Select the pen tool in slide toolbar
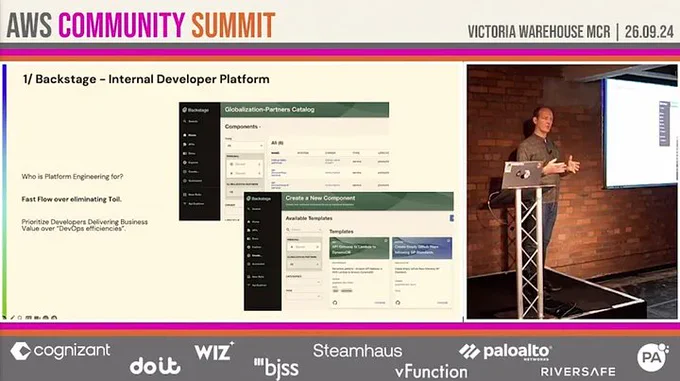 tap(12, 318)
